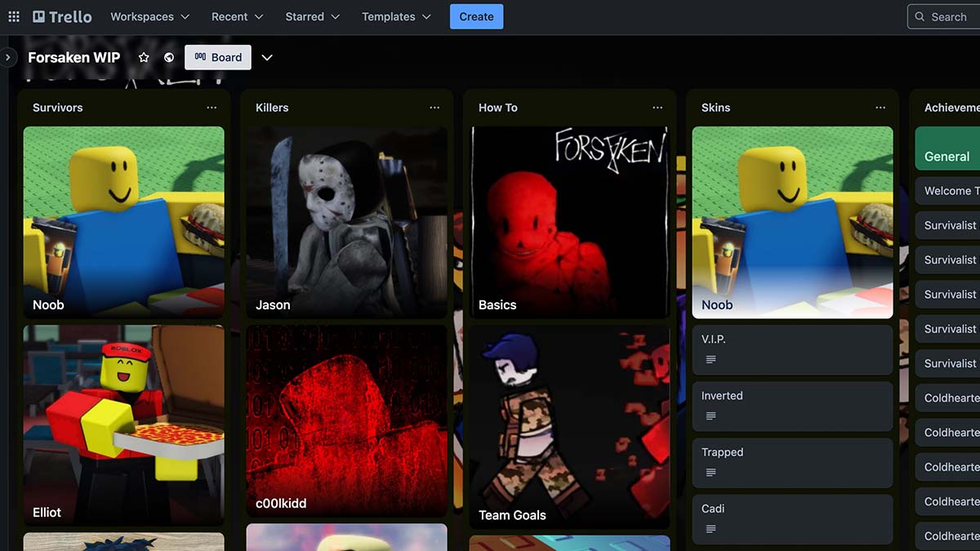Click the Create button
Image resolution: width=980 pixels, height=551 pixels.
(476, 16)
